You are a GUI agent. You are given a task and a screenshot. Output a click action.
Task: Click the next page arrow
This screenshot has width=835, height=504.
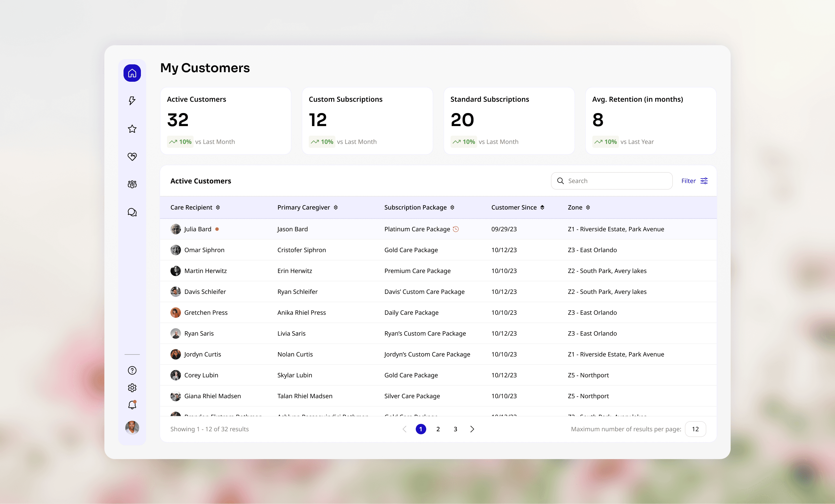point(472,429)
